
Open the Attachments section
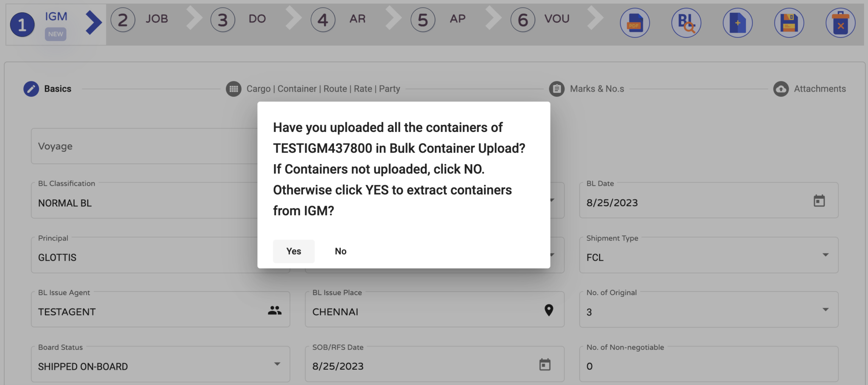(810, 89)
